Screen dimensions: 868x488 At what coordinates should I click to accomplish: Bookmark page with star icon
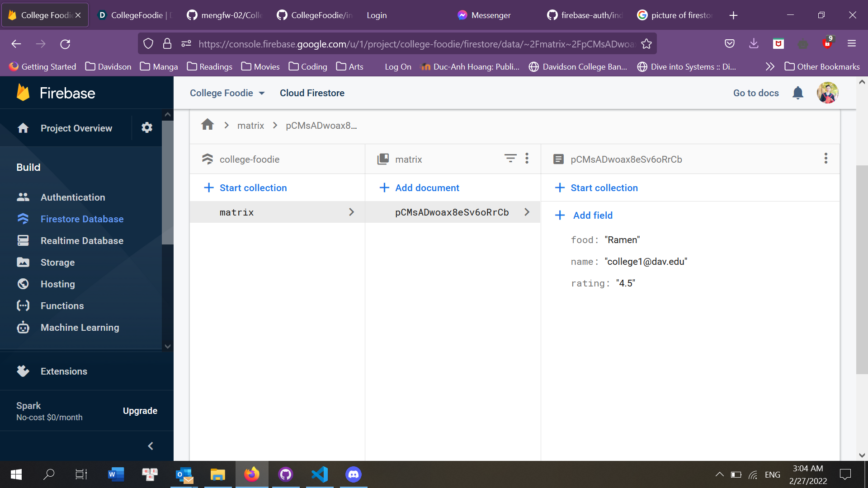click(x=646, y=44)
